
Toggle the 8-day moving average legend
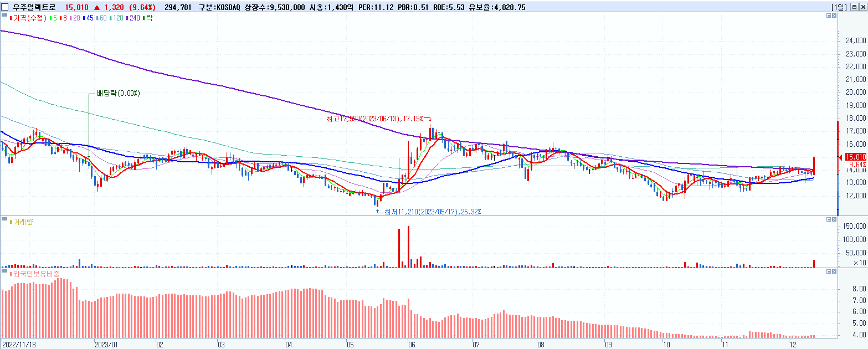63,18
